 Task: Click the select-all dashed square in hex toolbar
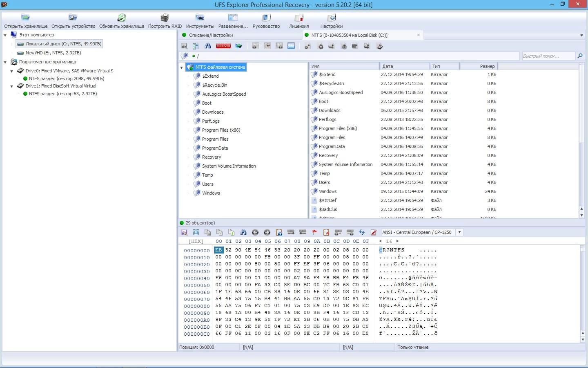(x=196, y=232)
